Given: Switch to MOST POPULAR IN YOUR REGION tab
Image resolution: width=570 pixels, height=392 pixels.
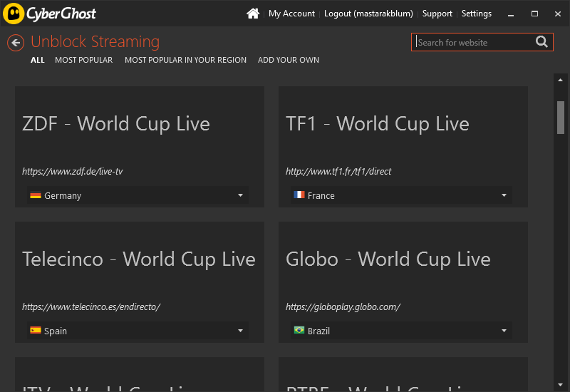Looking at the screenshot, I should [185, 60].
